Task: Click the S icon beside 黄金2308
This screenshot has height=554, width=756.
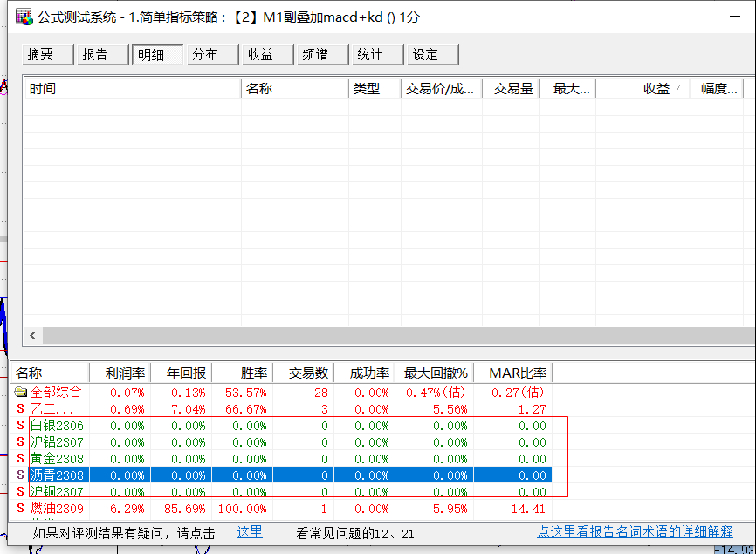Action: tap(20, 459)
